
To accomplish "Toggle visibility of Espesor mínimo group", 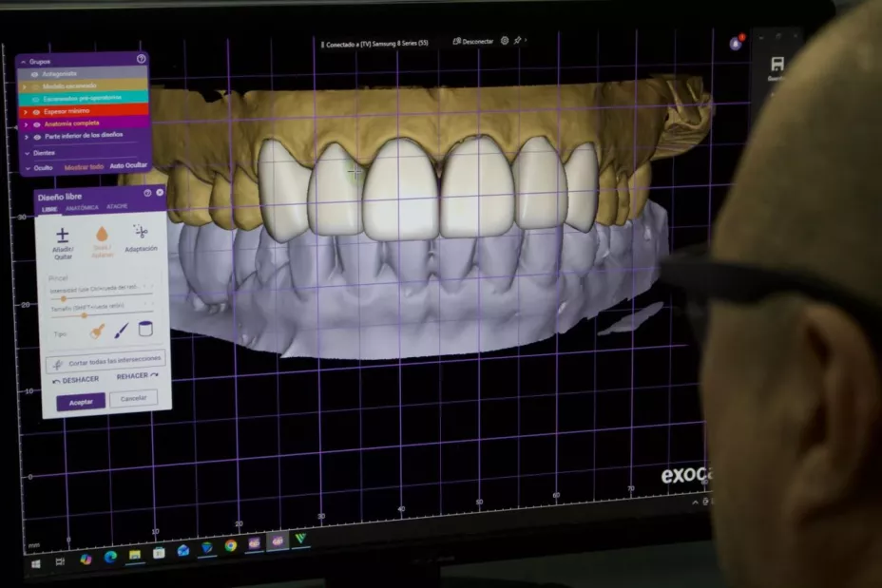I will click(x=36, y=110).
